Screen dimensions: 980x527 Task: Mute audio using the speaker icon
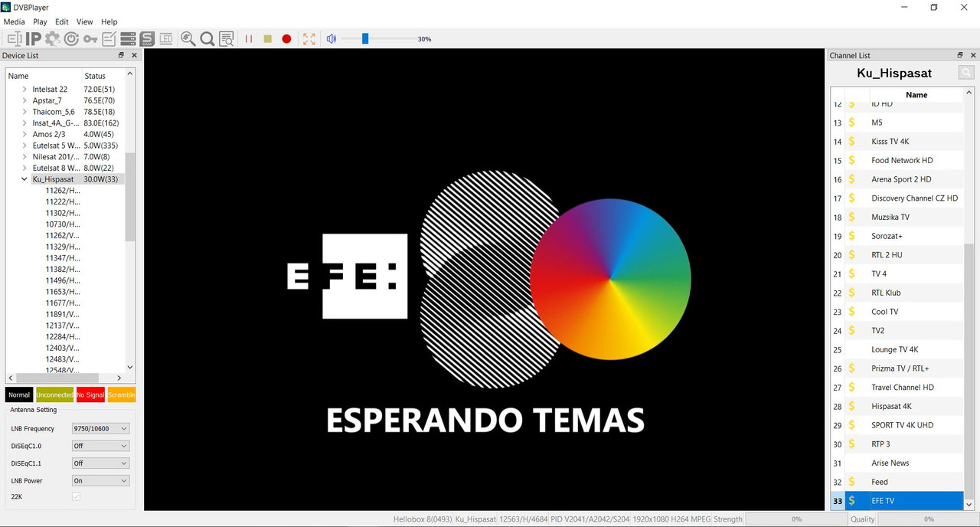point(331,38)
